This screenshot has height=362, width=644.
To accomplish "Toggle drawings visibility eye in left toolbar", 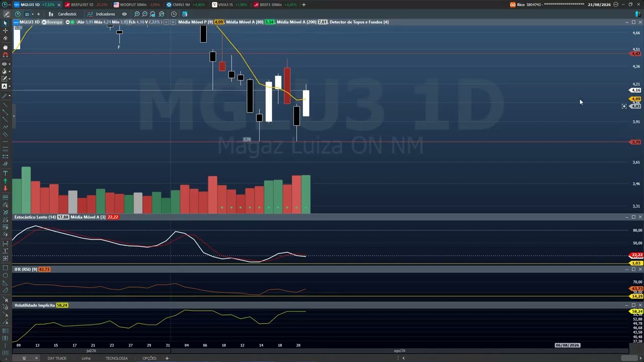I will pos(5,64).
